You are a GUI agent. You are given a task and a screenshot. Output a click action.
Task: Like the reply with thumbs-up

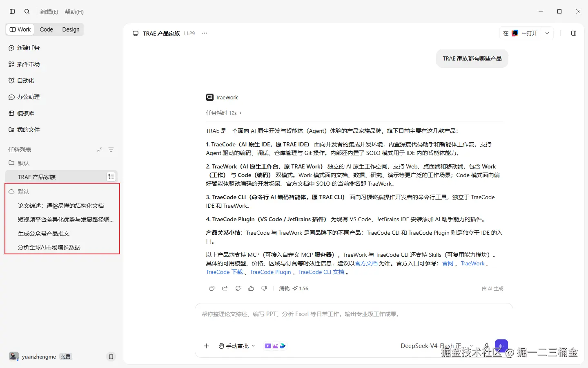click(x=251, y=288)
